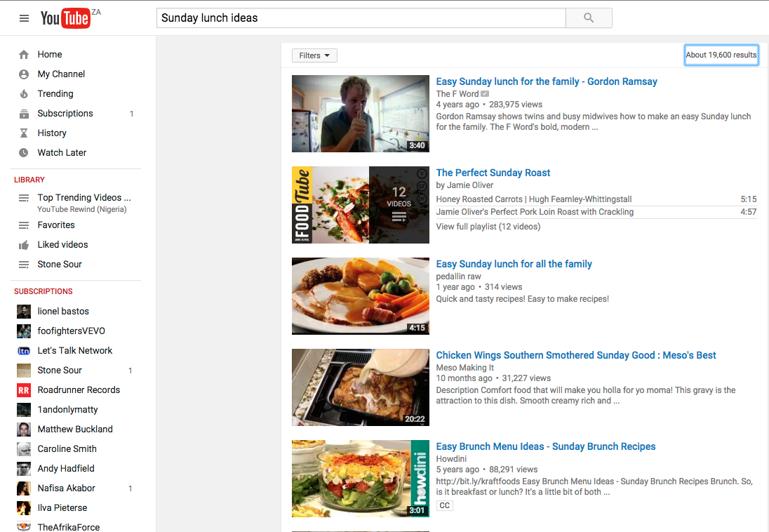Click the YouTube logo

pyautogui.click(x=65, y=18)
